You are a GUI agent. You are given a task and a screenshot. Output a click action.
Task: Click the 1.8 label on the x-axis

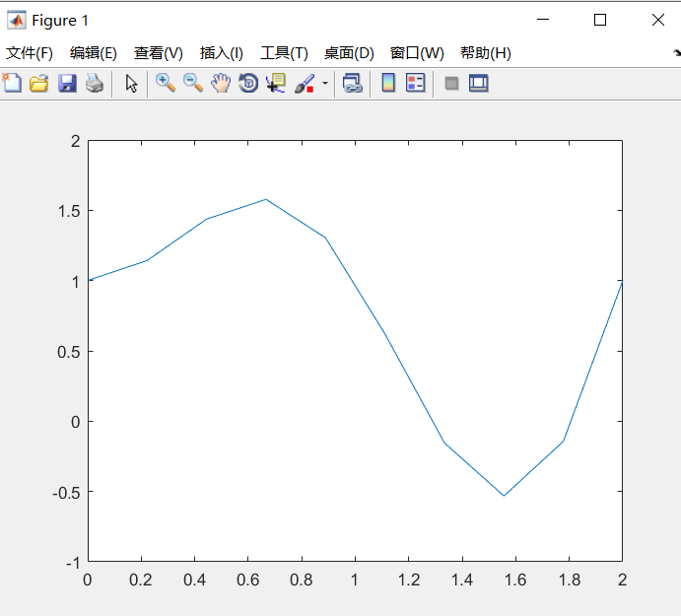click(569, 580)
